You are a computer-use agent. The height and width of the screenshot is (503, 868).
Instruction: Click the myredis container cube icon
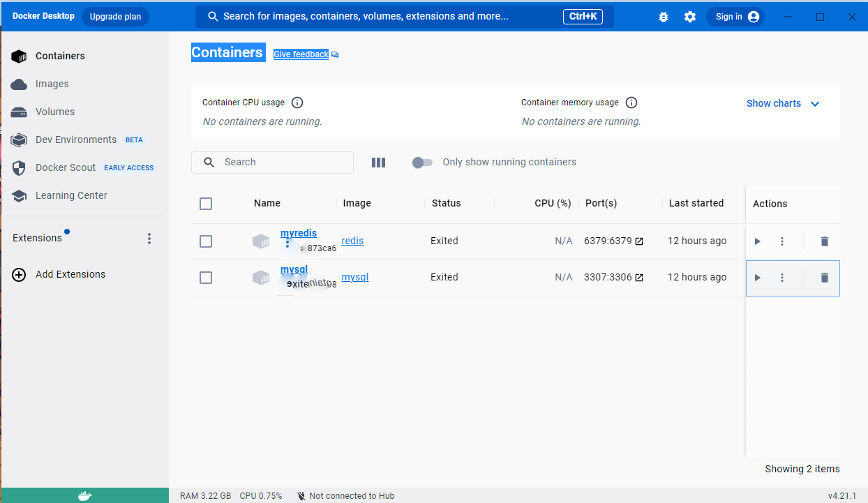click(x=261, y=241)
